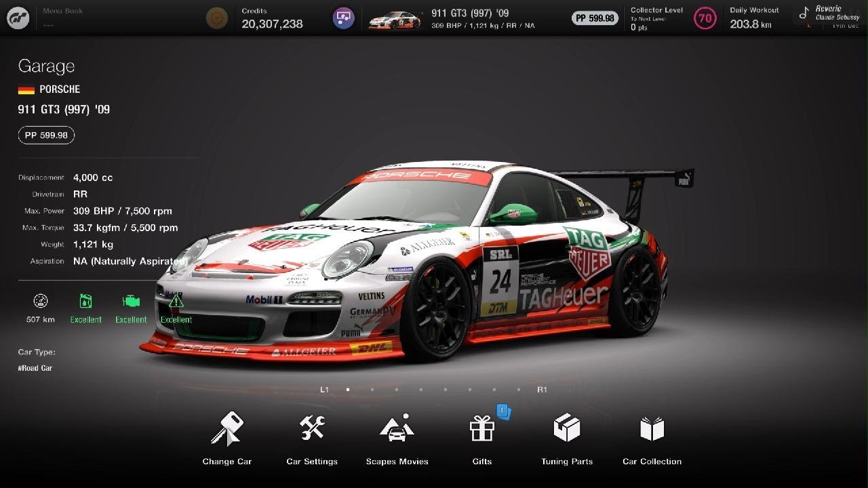Click the Garage heading

[x=46, y=66]
